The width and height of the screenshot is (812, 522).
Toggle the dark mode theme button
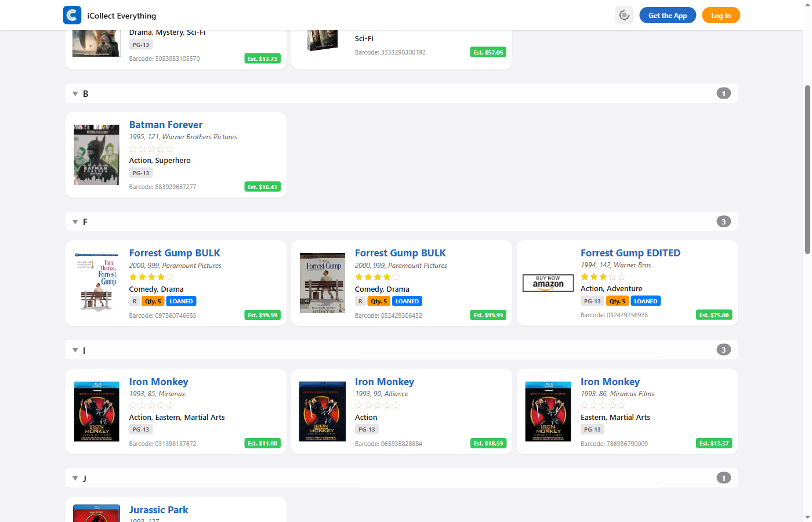point(624,16)
